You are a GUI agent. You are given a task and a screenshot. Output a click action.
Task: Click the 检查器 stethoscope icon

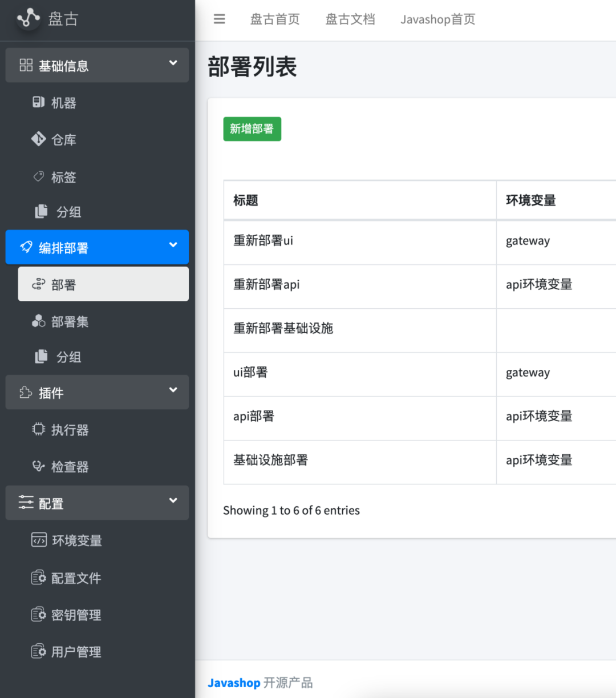click(38, 466)
